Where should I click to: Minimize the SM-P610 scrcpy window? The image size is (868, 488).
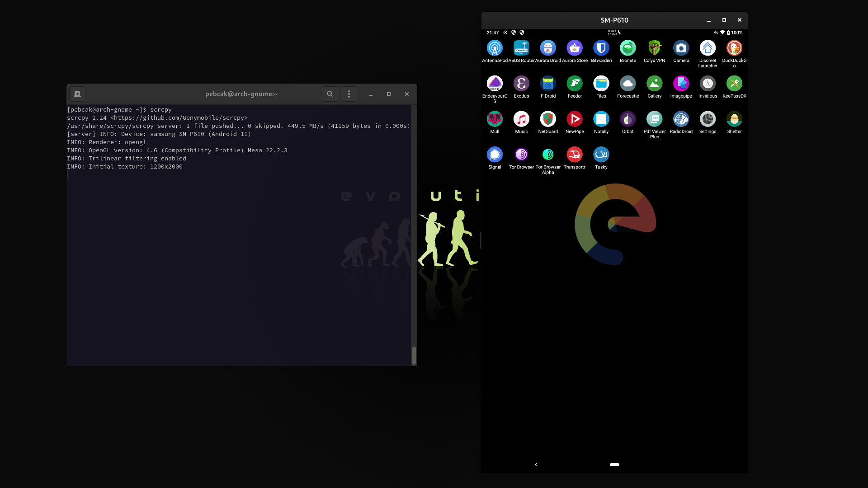click(709, 20)
